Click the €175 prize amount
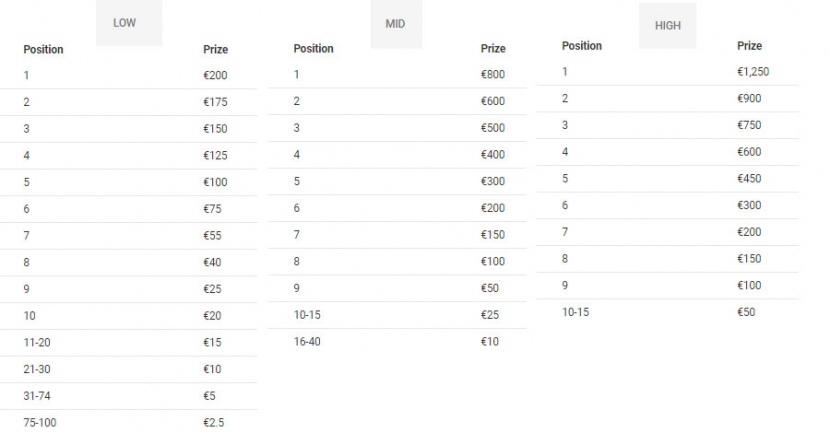This screenshot has width=830, height=433. [x=216, y=101]
